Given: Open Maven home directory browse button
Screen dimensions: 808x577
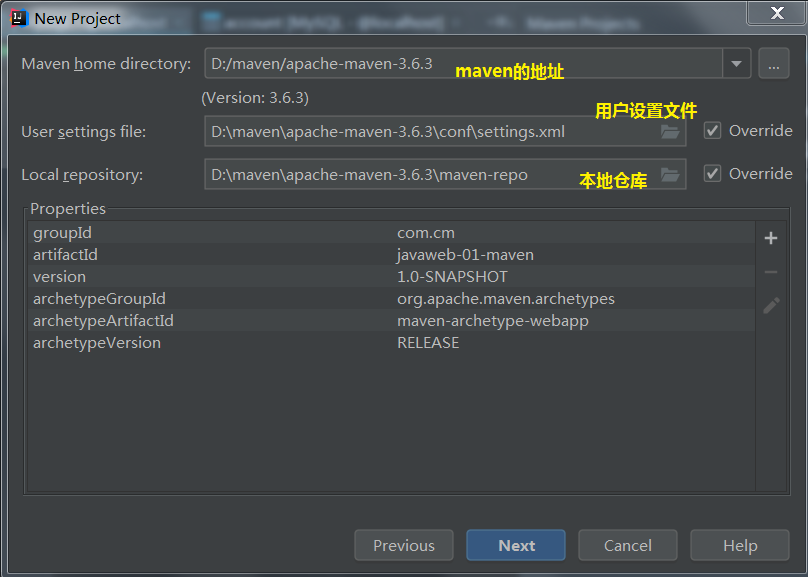Looking at the screenshot, I should coord(773,63).
